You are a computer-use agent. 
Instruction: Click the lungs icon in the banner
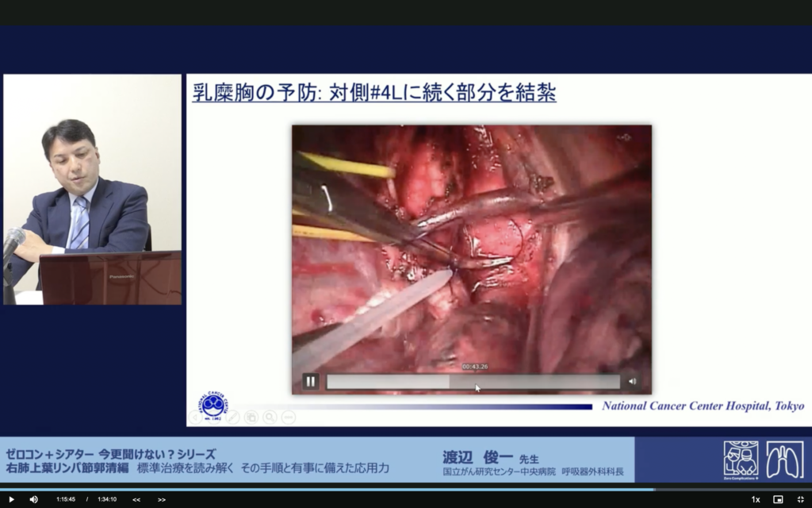tap(784, 460)
